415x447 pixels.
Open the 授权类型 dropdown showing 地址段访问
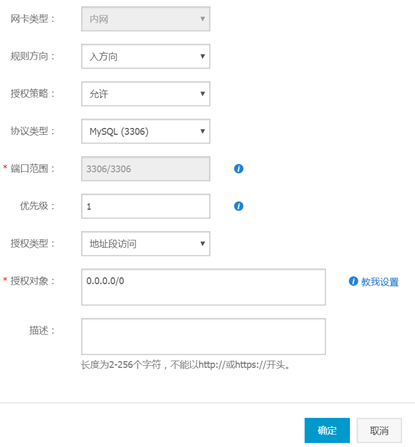(146, 244)
